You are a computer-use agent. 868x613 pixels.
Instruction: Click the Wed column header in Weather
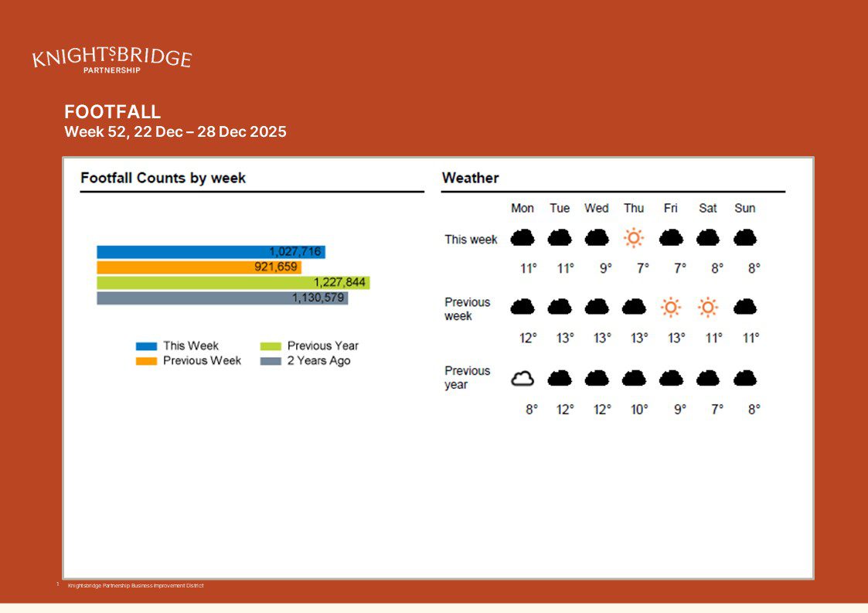[x=596, y=208]
